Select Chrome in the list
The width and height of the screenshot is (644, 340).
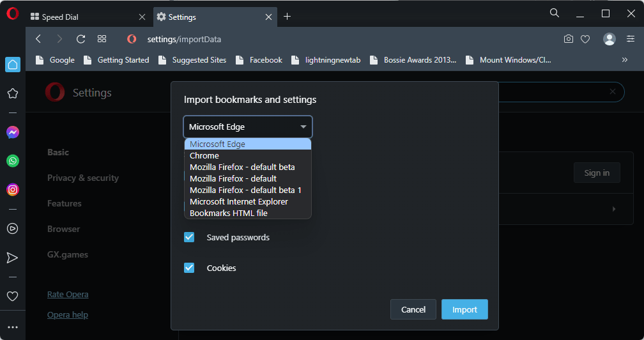pyautogui.click(x=248, y=156)
